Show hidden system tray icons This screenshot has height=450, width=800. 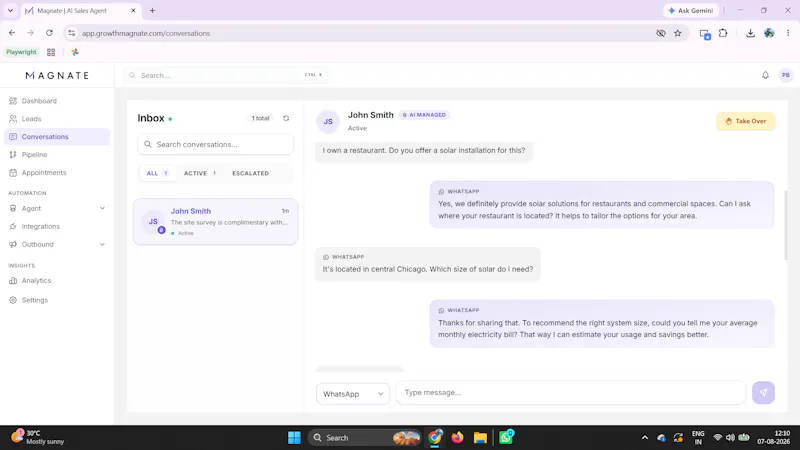tap(645, 438)
